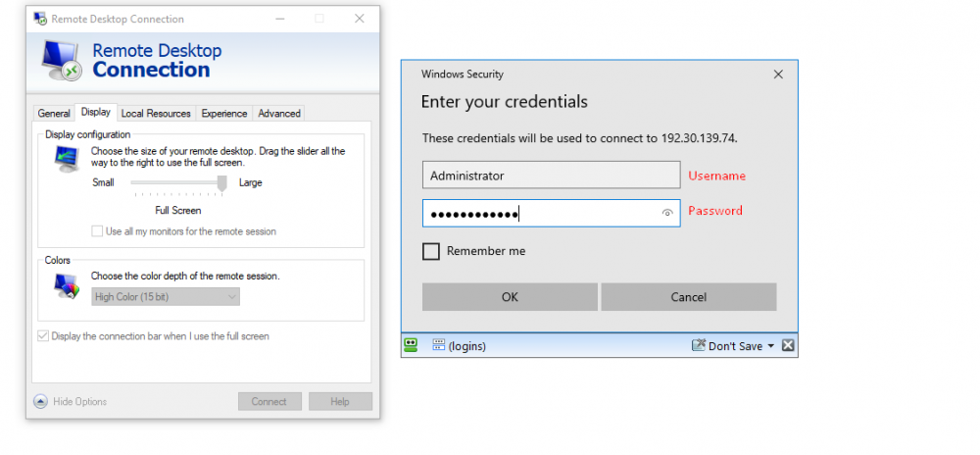Click the OK button
Screen dimensions: 980x455
click(x=510, y=297)
